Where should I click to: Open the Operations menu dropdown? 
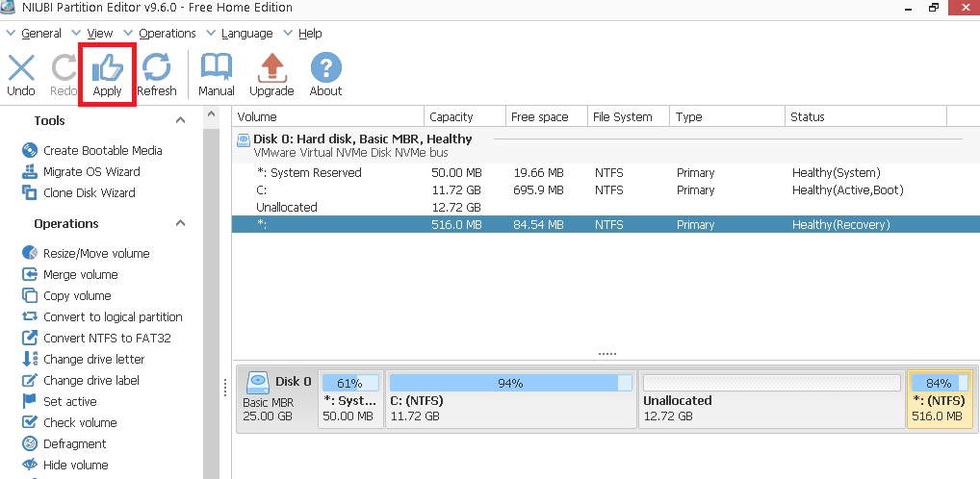(167, 34)
